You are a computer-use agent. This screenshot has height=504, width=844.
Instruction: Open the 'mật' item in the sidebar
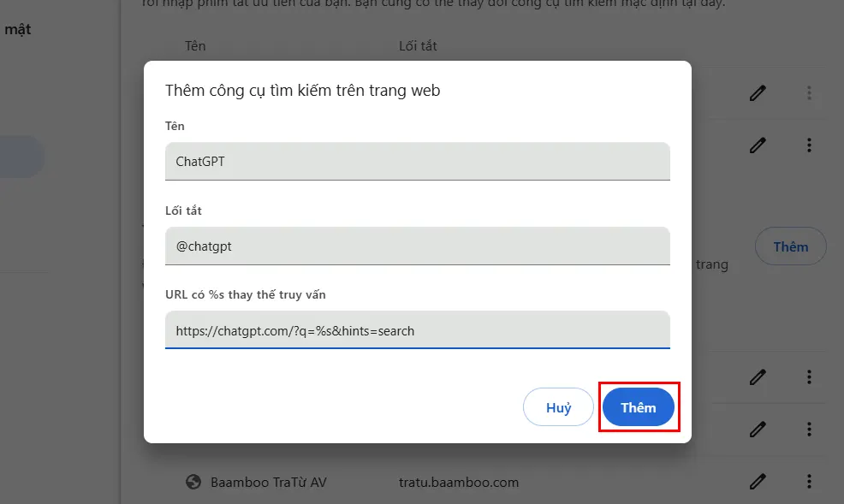tap(19, 28)
